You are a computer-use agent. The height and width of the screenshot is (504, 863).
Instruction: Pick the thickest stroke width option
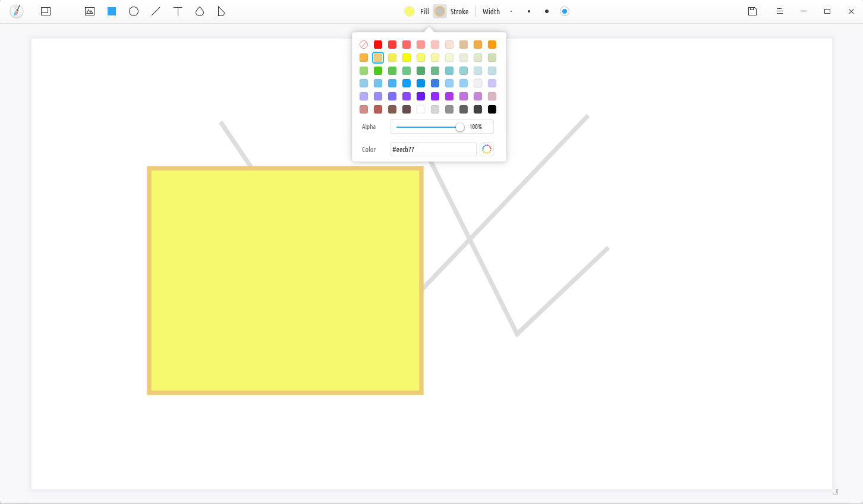point(565,11)
